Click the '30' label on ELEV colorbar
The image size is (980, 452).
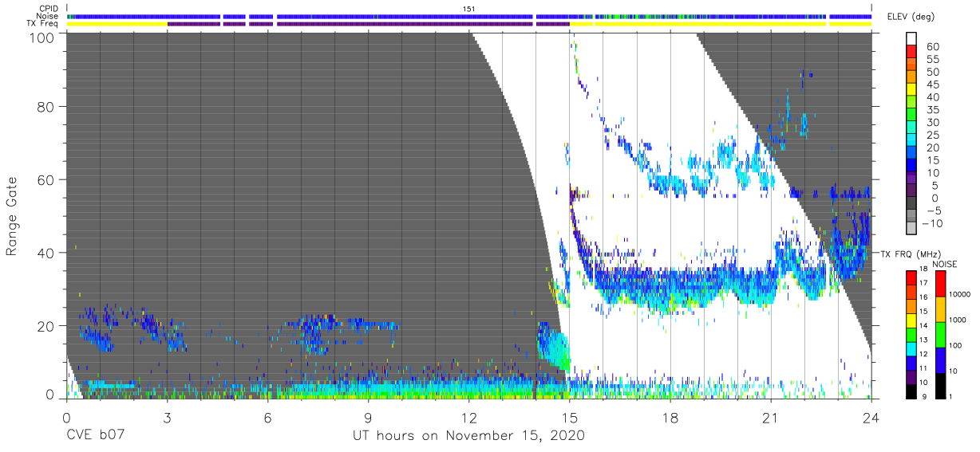[933, 122]
